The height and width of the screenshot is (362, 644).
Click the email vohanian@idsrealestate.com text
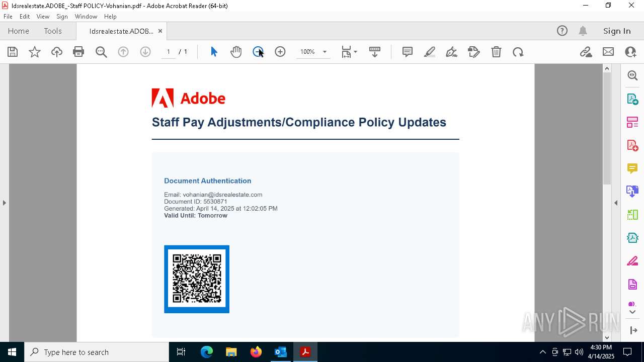pyautogui.click(x=222, y=195)
